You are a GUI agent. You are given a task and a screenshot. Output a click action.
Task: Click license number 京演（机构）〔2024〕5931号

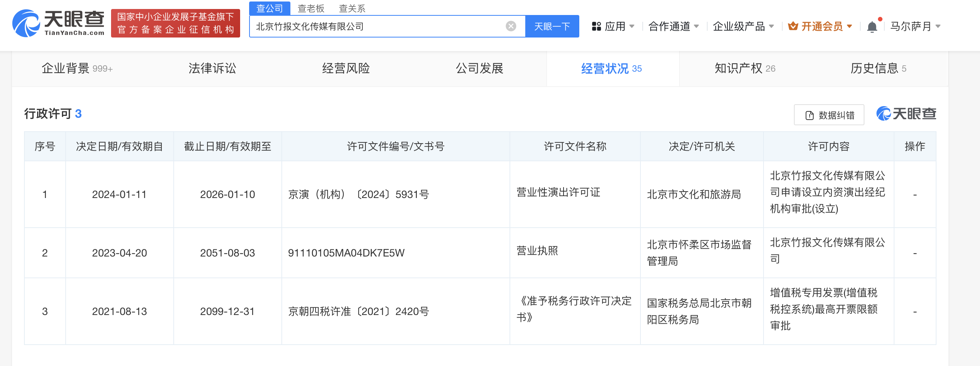(x=358, y=195)
